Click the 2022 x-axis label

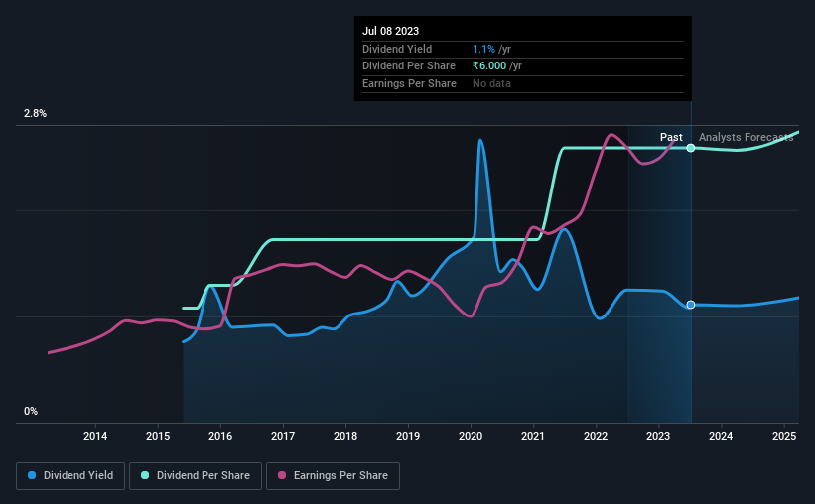click(x=596, y=436)
